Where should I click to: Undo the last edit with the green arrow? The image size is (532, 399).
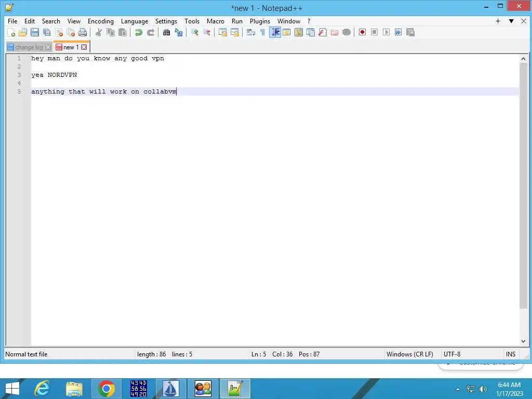point(138,32)
